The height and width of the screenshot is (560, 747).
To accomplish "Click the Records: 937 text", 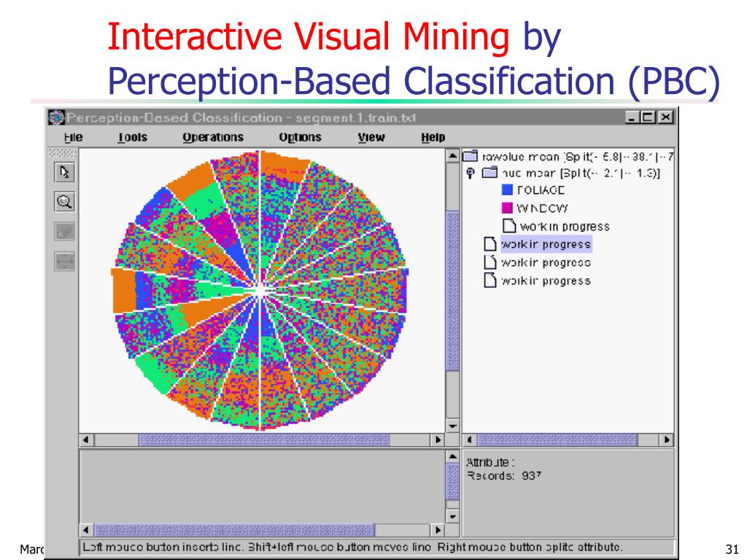I will point(504,475).
